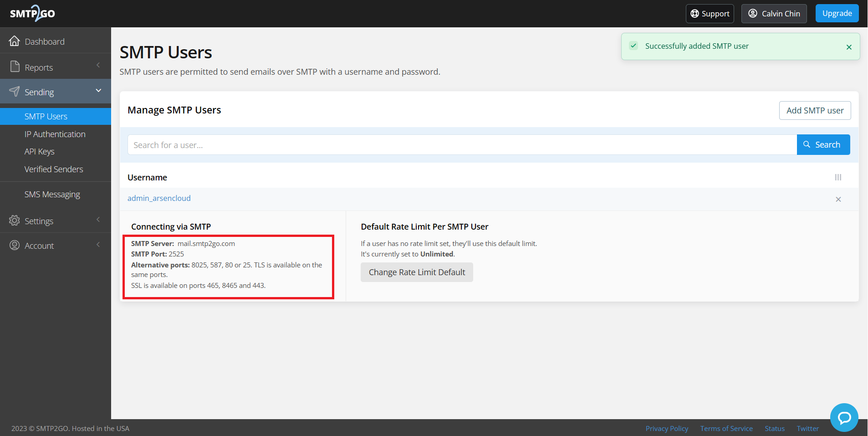Click the Connecting via SMTP heading
868x436 pixels.
(x=171, y=226)
